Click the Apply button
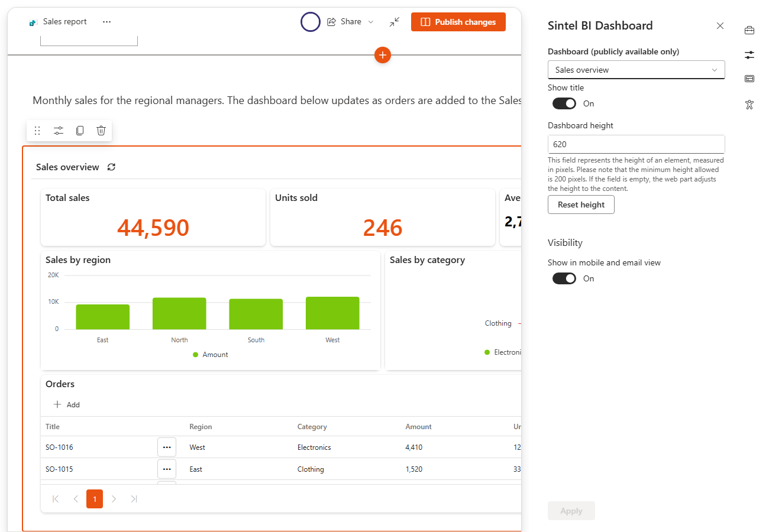Screen dimensions: 769x532 point(571,511)
